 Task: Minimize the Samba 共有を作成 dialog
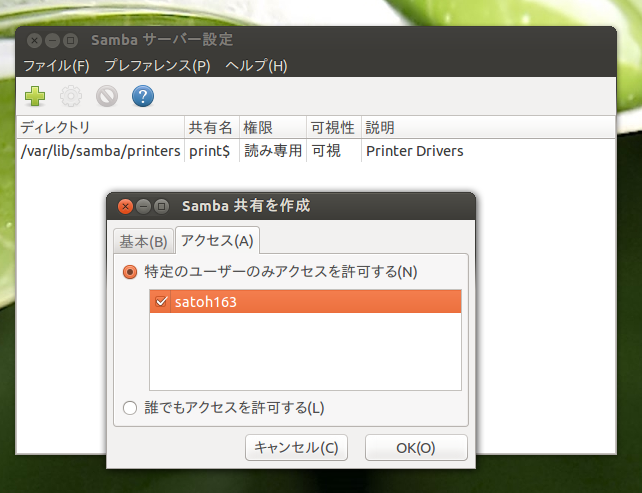pyautogui.click(x=143, y=206)
